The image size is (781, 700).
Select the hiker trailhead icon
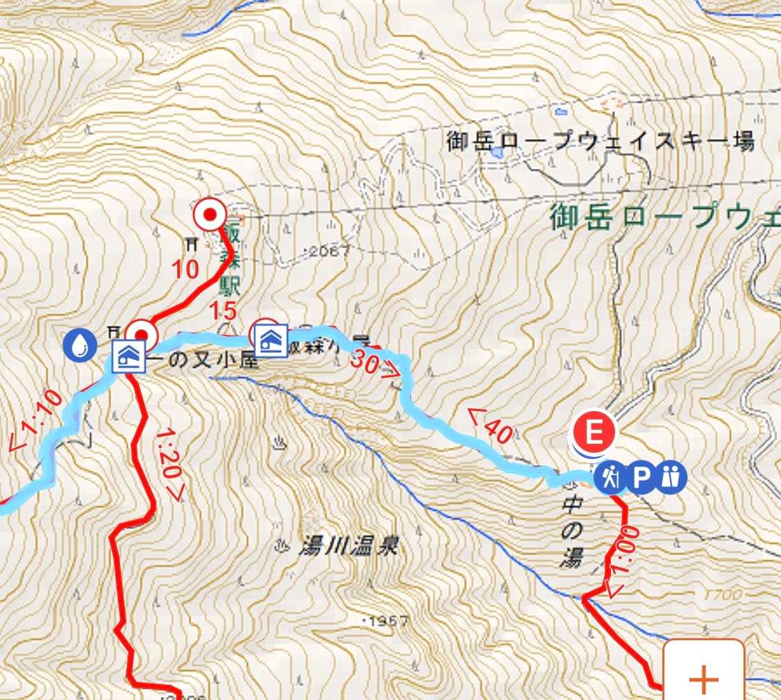(x=609, y=478)
